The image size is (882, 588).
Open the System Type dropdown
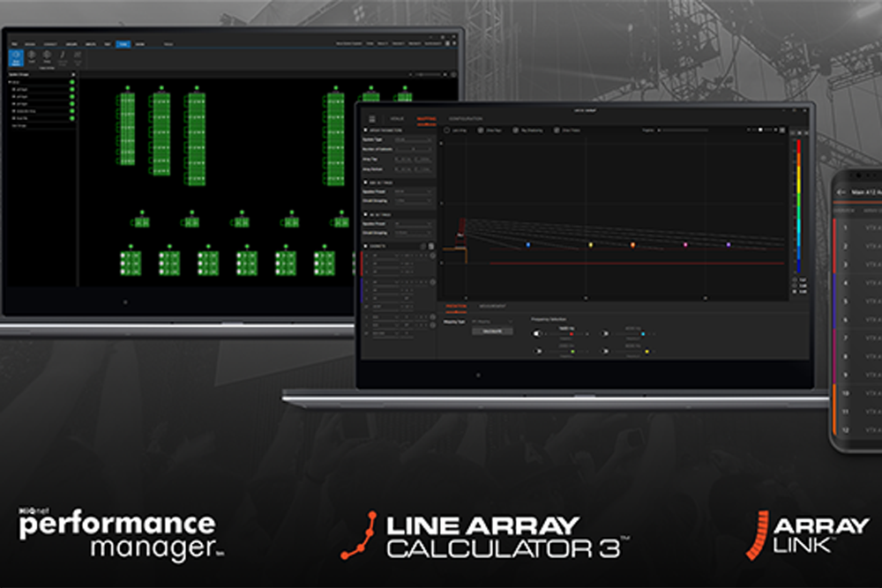413,139
